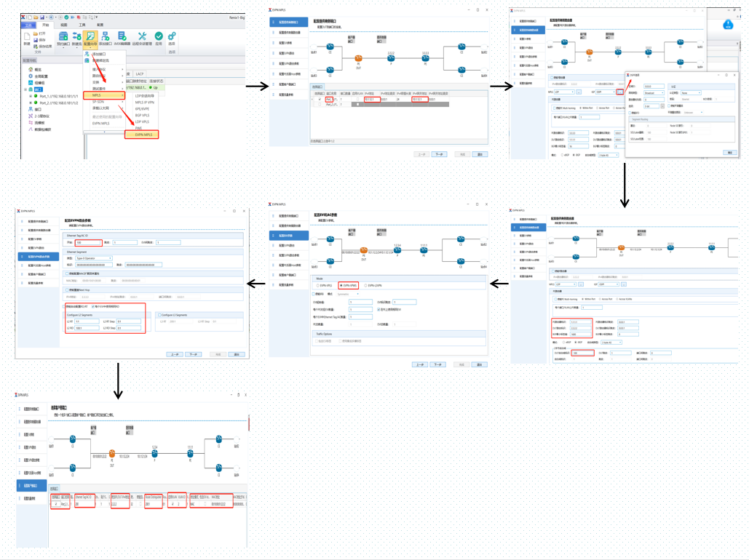749x560 pixels.
Task: Click the 数据包捕获 waveform icon in navigation tree
Action: pos(31,129)
